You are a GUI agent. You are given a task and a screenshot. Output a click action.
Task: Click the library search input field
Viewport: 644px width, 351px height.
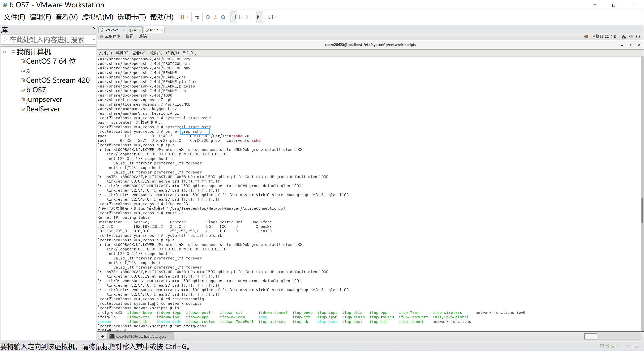(x=47, y=39)
